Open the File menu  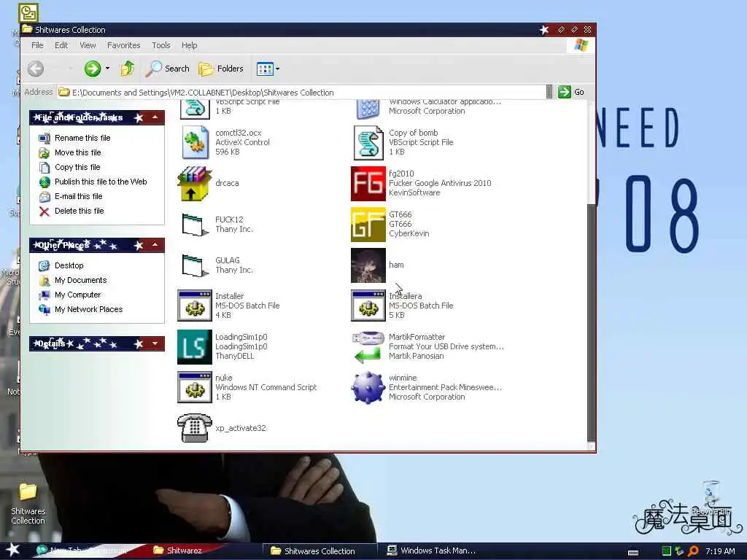tap(37, 45)
